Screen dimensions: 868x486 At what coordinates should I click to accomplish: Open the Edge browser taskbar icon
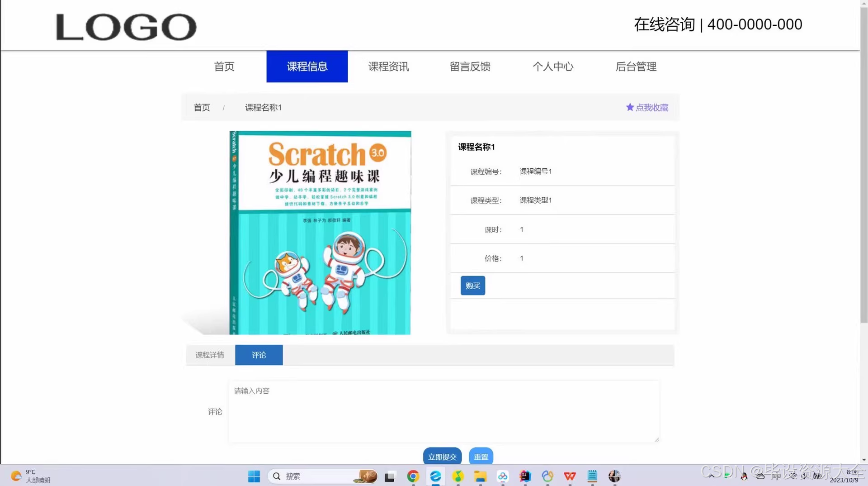[435, 476]
